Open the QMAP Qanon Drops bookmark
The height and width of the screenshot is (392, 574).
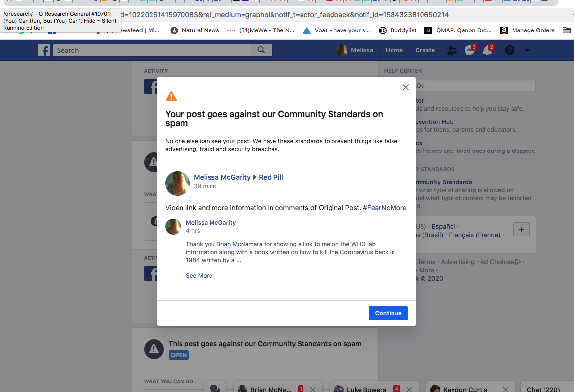pyautogui.click(x=458, y=30)
